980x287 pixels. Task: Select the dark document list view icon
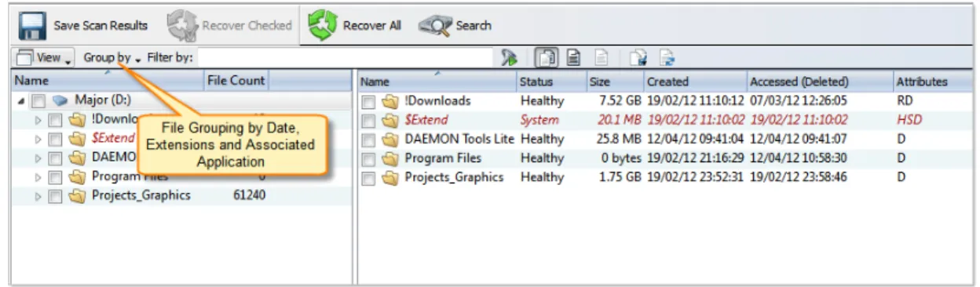[574, 58]
